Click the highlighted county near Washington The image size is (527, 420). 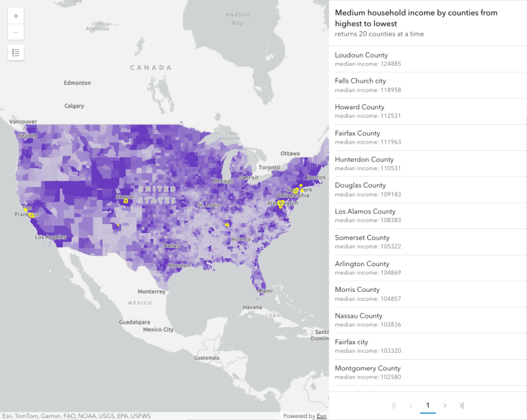280,204
